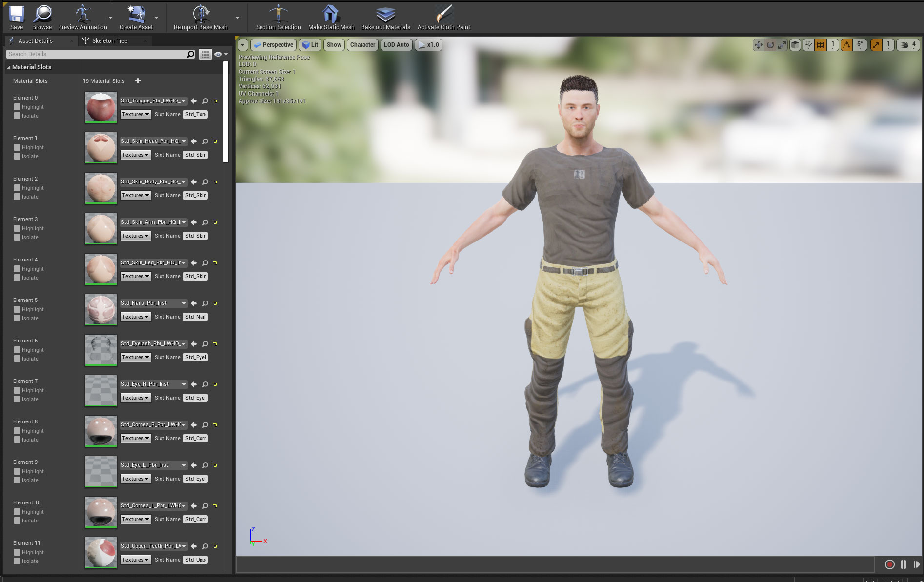Open Textures dropdown for Element 1

coord(135,155)
